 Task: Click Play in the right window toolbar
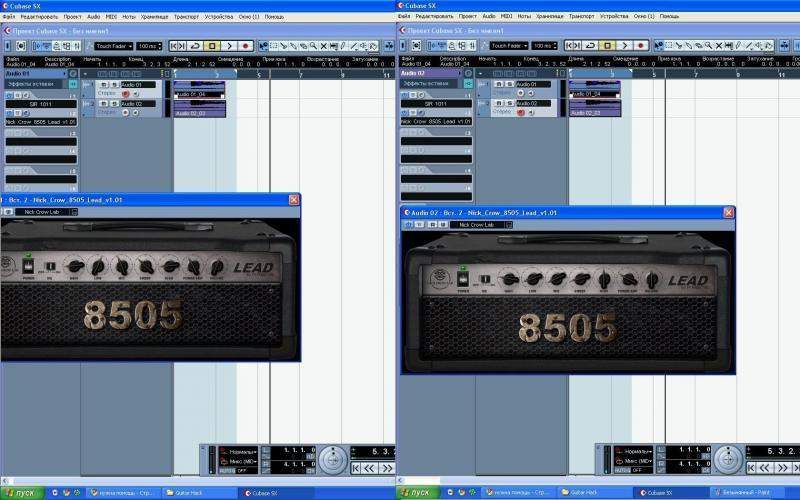pyautogui.click(x=624, y=45)
